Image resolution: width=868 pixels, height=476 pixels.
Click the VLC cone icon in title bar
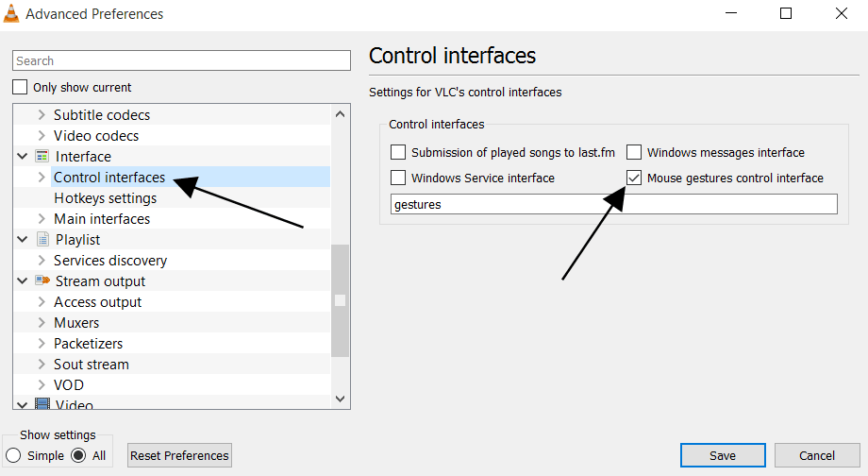pyautogui.click(x=11, y=14)
